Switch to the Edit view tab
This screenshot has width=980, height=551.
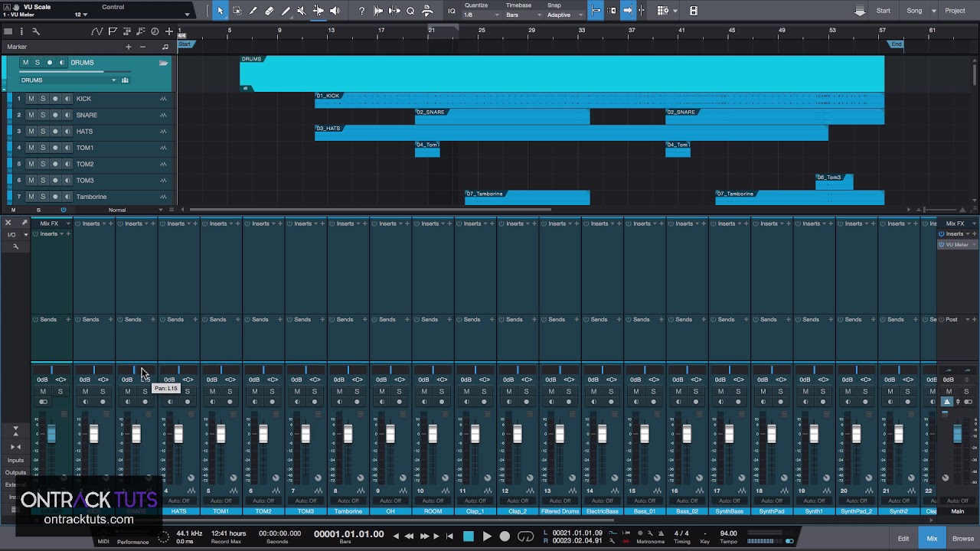click(903, 539)
